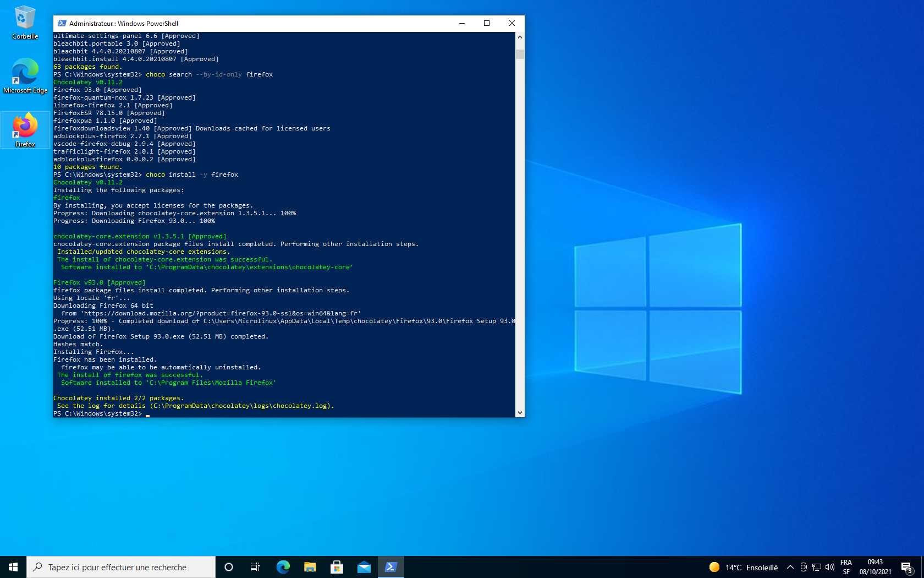Open the weather widget showing 14°C Ensoleillé
This screenshot has height=578, width=924.
(743, 567)
